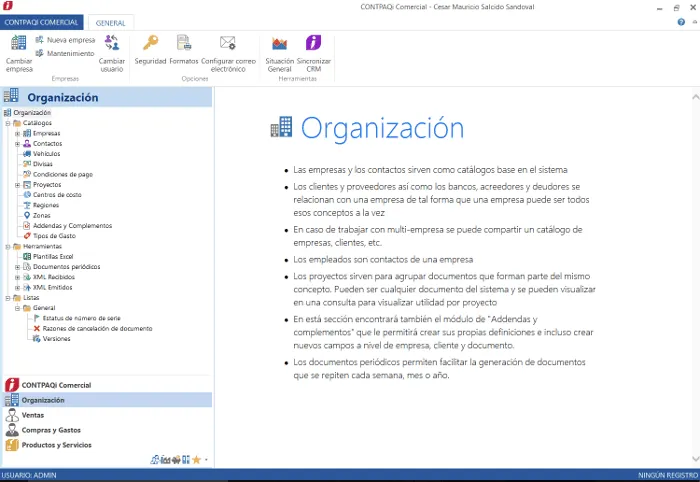Click the help question mark icon
Screen dimensions: 700x482
coord(681,21)
